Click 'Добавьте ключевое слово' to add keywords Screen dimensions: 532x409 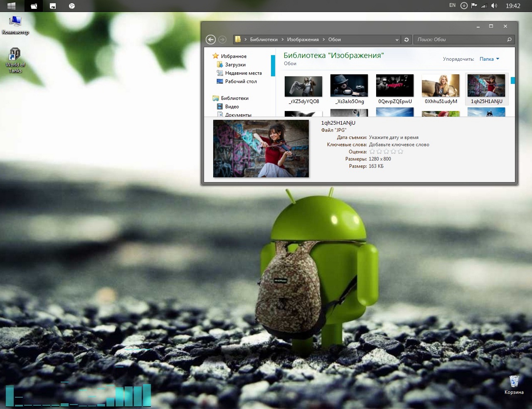(x=399, y=145)
